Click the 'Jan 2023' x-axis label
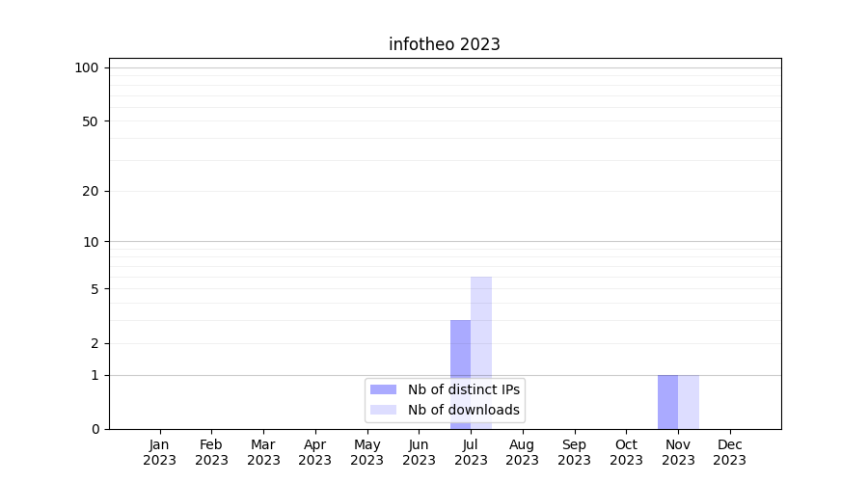 coord(160,452)
